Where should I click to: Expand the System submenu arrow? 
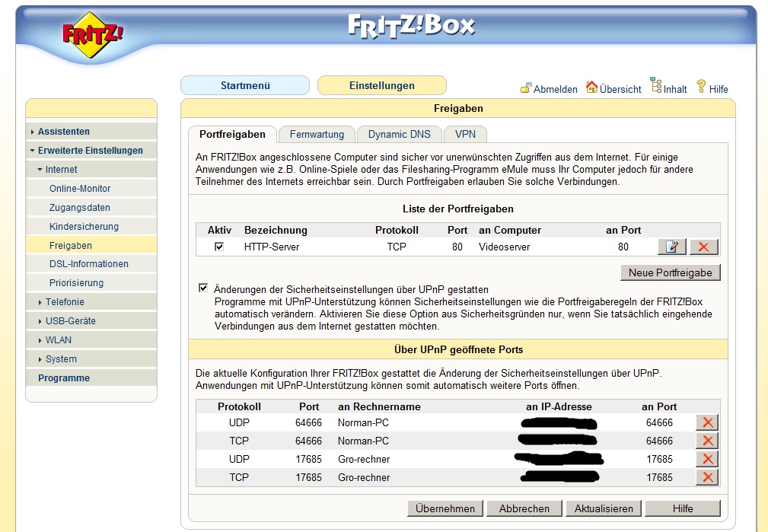40,359
